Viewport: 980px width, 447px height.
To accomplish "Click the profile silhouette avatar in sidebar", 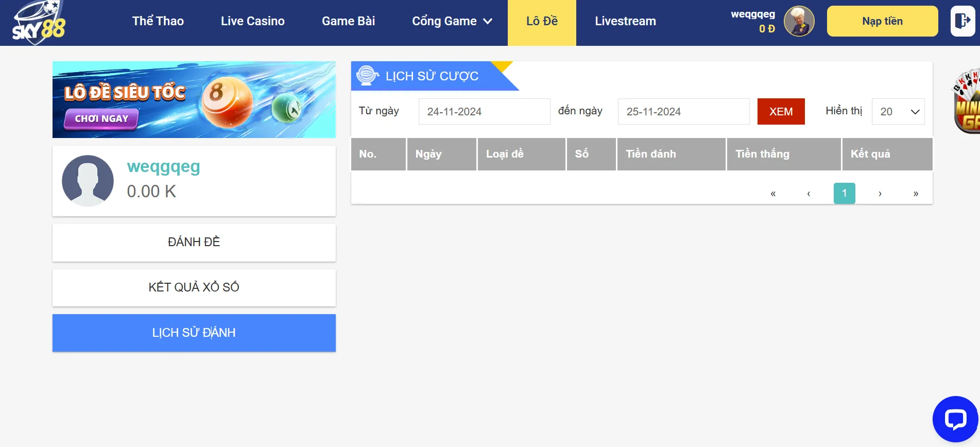I will pyautogui.click(x=88, y=181).
